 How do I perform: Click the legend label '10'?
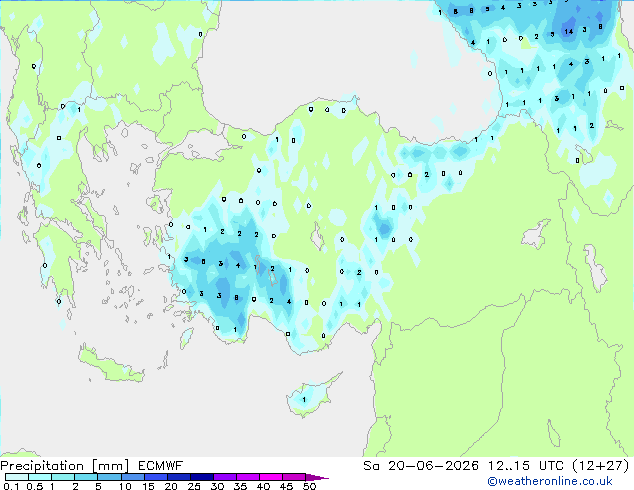pos(125,486)
